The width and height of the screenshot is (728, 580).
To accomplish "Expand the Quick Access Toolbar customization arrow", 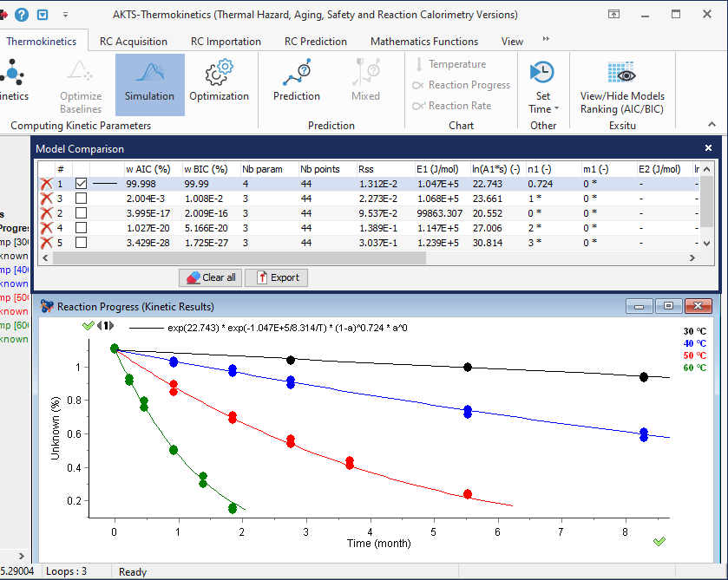I will 64,14.
